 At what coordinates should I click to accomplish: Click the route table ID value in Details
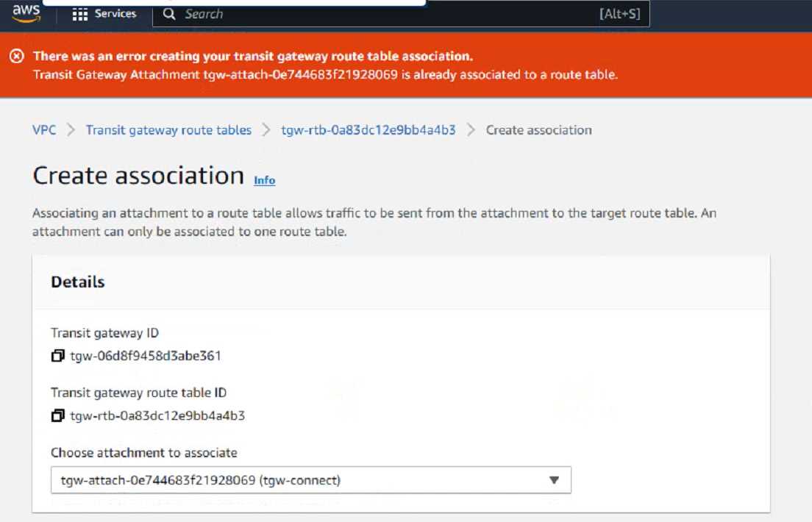coord(157,416)
